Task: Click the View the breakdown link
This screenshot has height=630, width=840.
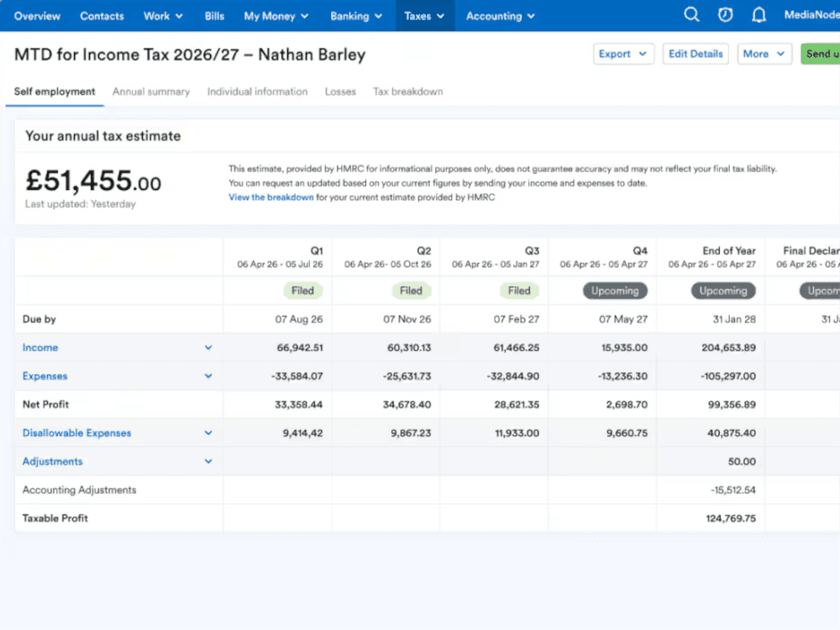Action: (x=271, y=197)
